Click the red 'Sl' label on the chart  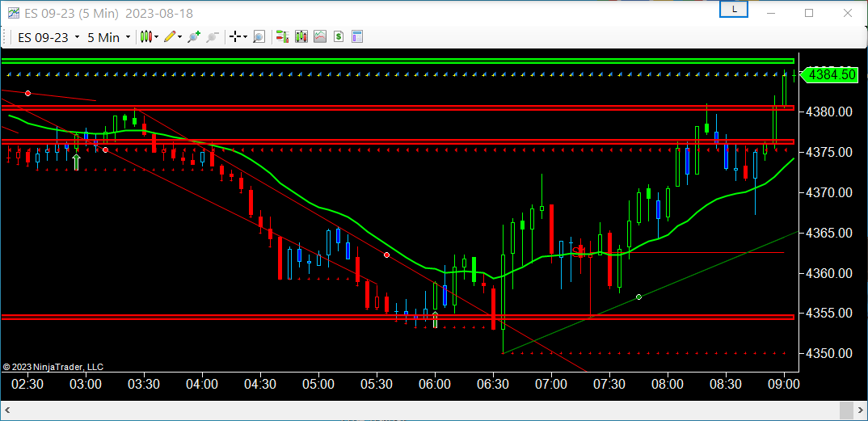click(x=579, y=252)
